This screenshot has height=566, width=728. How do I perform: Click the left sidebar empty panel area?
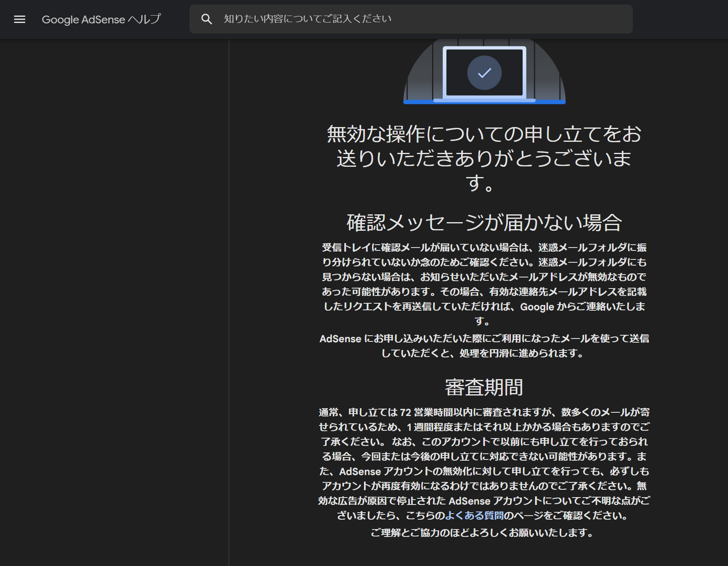click(x=115, y=287)
